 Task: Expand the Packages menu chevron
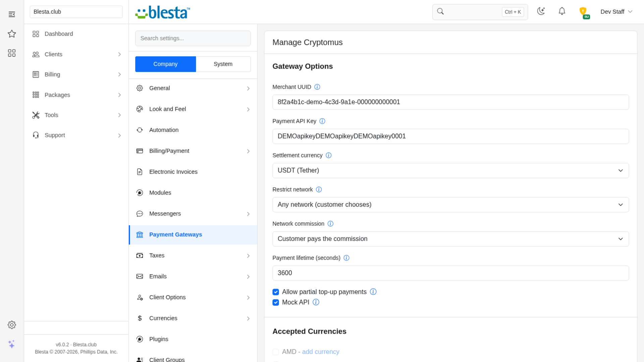[x=119, y=95]
